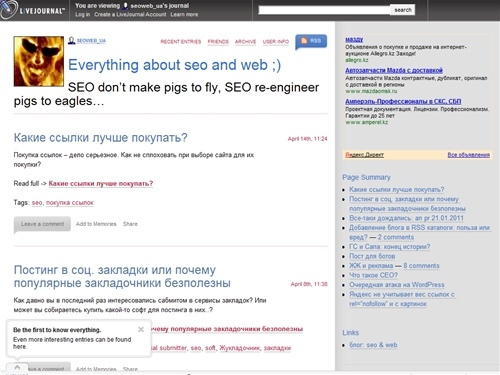This screenshot has width=500, height=375.
Task: Open the User Info page
Action: pos(276,42)
